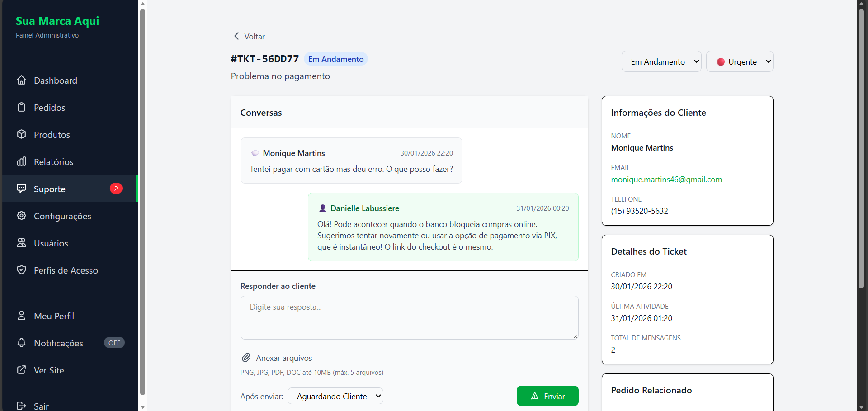The height and width of the screenshot is (411, 868).
Task: Click the Relatórios bar chart icon
Action: pos(21,162)
